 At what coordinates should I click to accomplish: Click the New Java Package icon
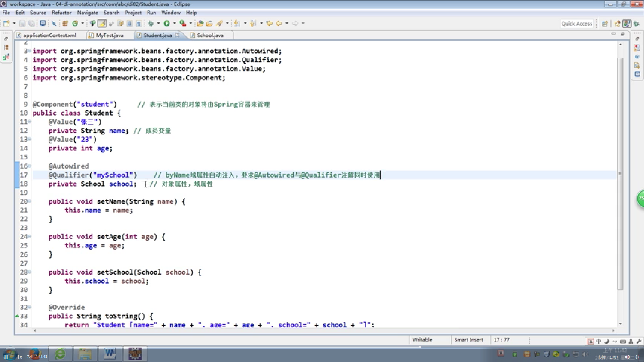click(x=65, y=23)
